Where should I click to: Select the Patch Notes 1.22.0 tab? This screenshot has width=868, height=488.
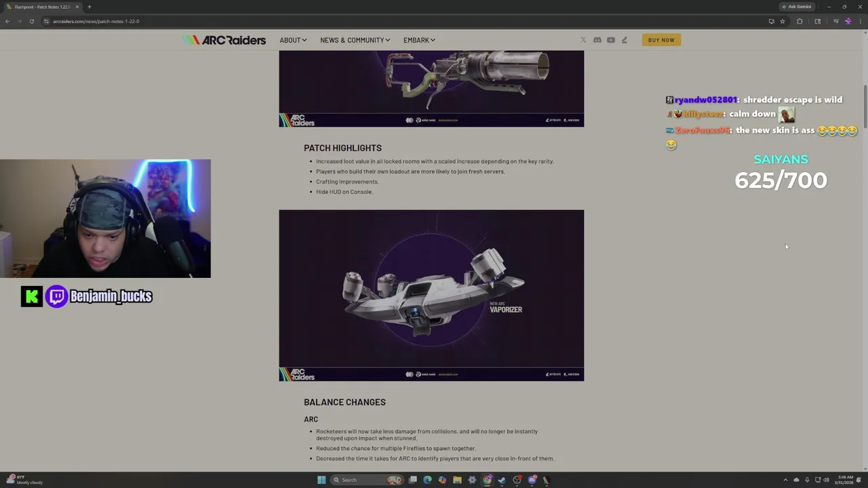tap(42, 7)
